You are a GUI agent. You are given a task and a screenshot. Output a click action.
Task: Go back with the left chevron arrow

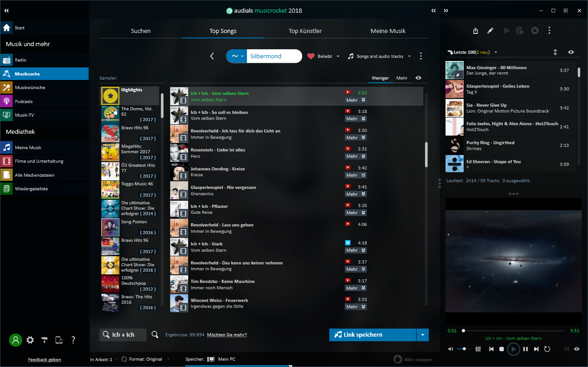(212, 56)
